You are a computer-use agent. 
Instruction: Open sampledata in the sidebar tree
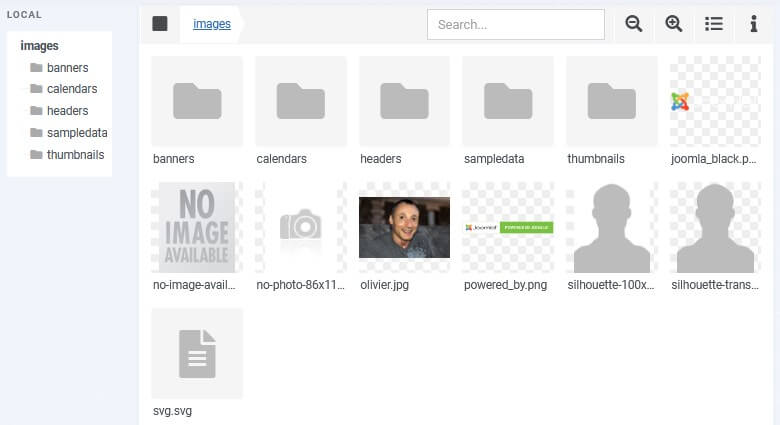pos(76,133)
